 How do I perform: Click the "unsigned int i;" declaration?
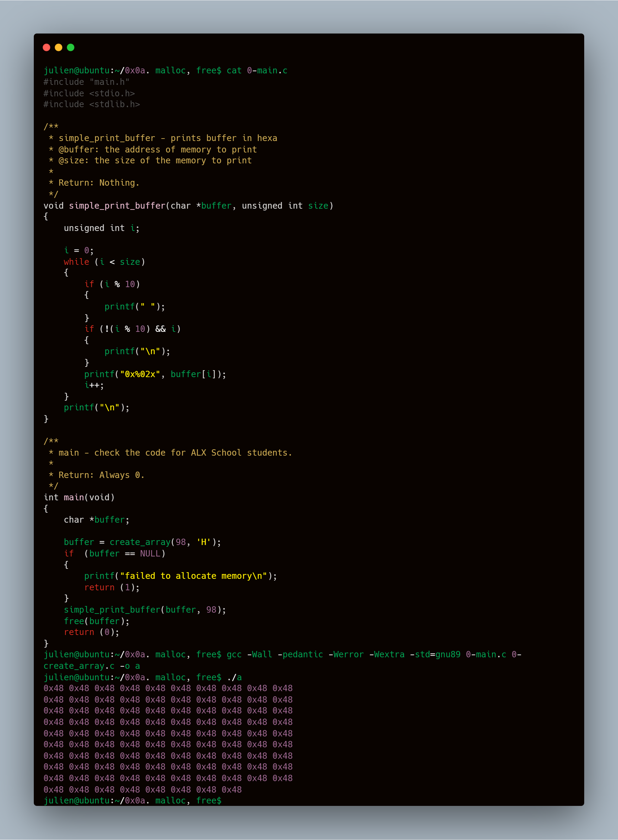[x=102, y=228]
